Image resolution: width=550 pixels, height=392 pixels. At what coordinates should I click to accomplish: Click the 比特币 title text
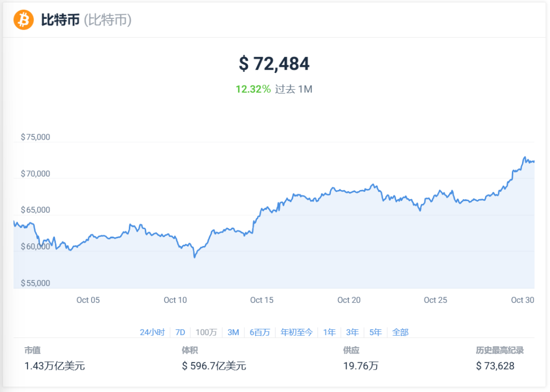coord(60,20)
